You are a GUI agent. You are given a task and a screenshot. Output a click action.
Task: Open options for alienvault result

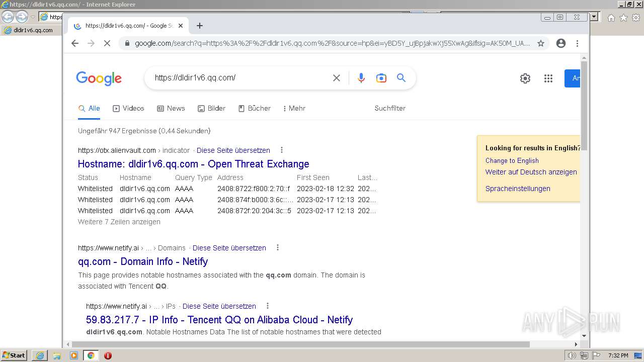pyautogui.click(x=282, y=150)
